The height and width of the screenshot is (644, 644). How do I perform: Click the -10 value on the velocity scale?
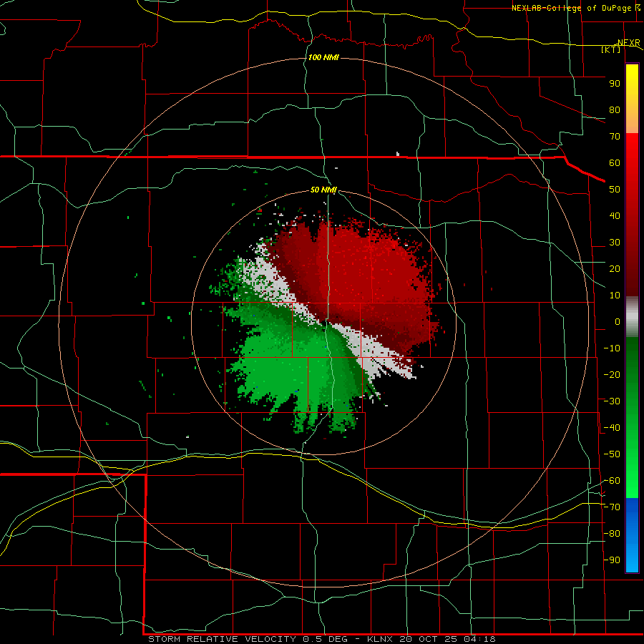(612, 348)
